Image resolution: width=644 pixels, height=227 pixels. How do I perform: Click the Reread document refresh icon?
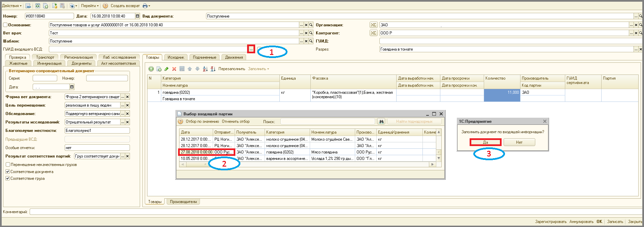(x=37, y=6)
